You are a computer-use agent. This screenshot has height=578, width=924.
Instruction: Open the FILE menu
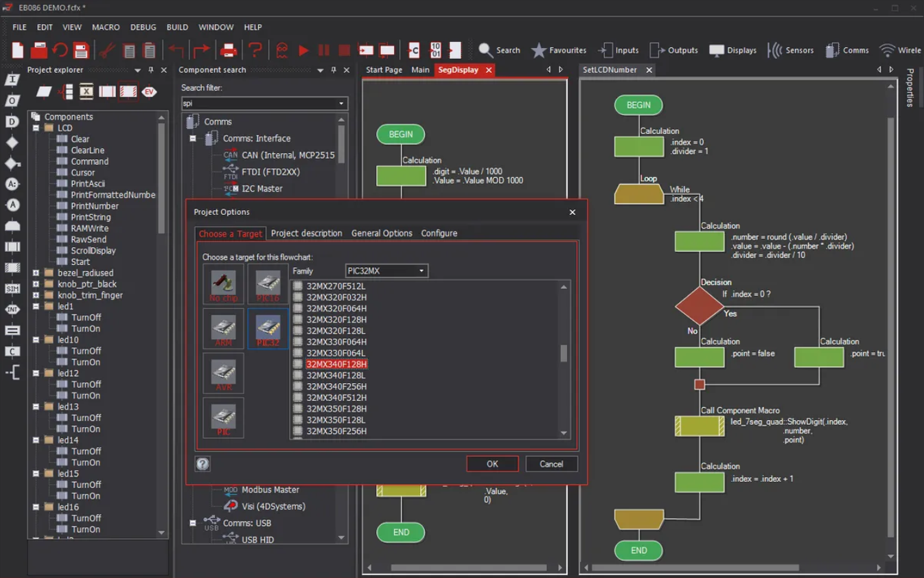[19, 27]
